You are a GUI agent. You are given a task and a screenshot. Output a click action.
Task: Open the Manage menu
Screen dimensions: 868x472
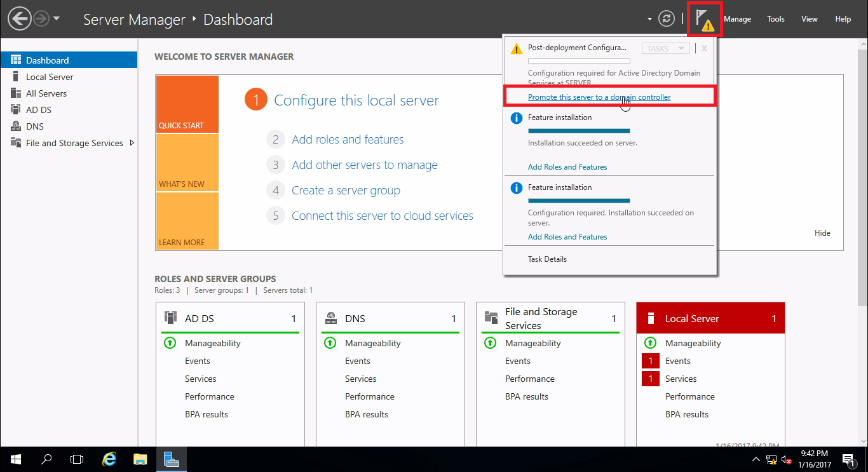click(737, 19)
